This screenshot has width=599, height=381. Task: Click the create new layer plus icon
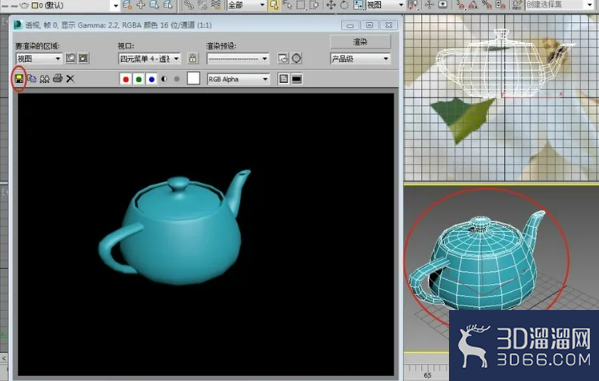141,5
